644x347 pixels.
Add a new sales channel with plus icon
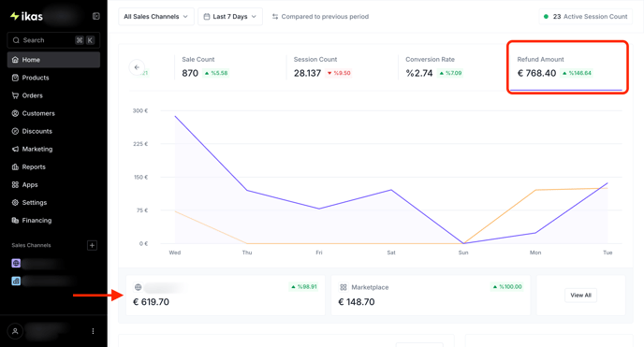click(x=92, y=245)
